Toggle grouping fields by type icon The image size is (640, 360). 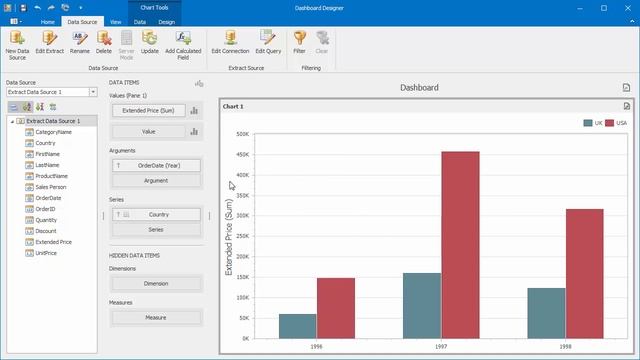coord(14,107)
